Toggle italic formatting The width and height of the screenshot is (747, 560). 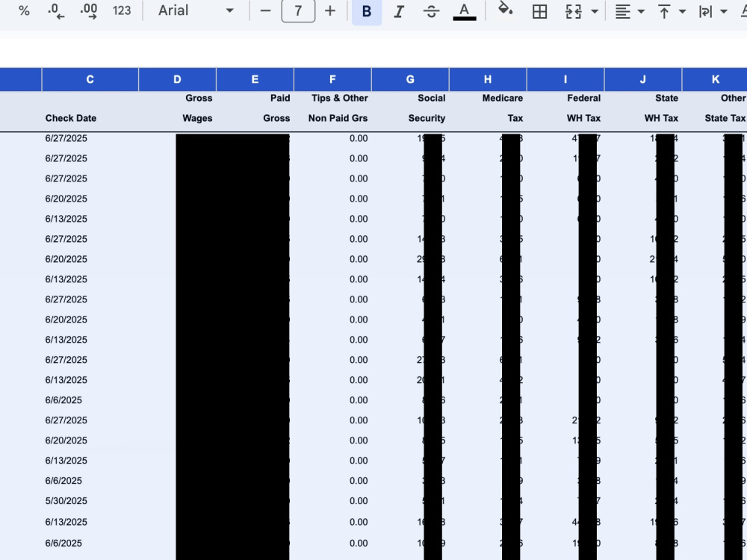(399, 11)
